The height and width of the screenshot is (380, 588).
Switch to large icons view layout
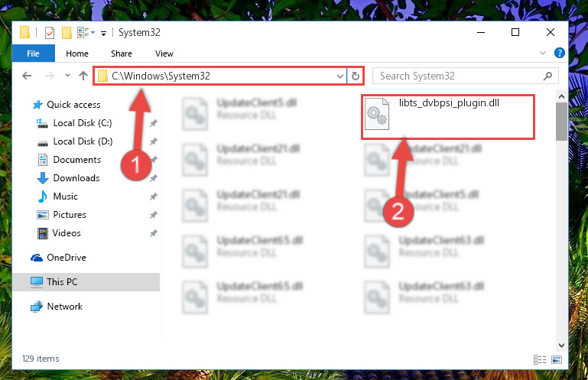(x=557, y=360)
